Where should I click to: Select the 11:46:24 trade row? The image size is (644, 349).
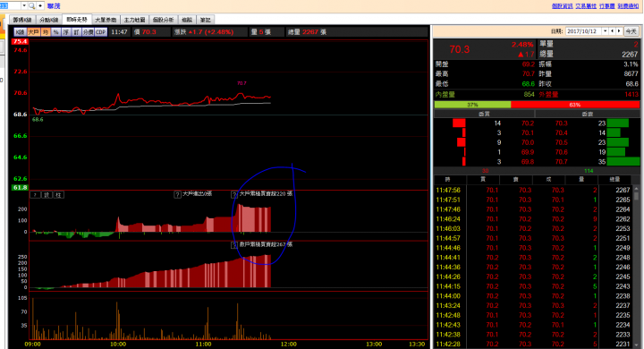pyautogui.click(x=533, y=219)
